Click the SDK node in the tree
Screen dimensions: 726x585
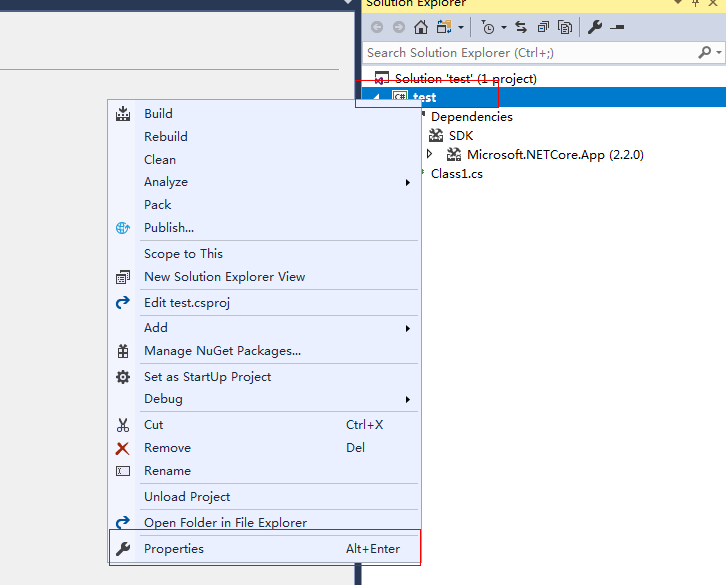(x=461, y=136)
